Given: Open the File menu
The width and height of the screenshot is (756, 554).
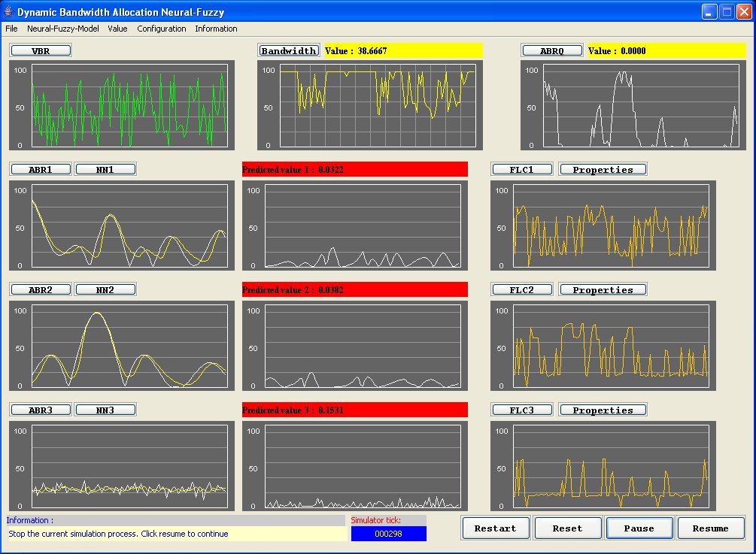Looking at the screenshot, I should (11, 29).
